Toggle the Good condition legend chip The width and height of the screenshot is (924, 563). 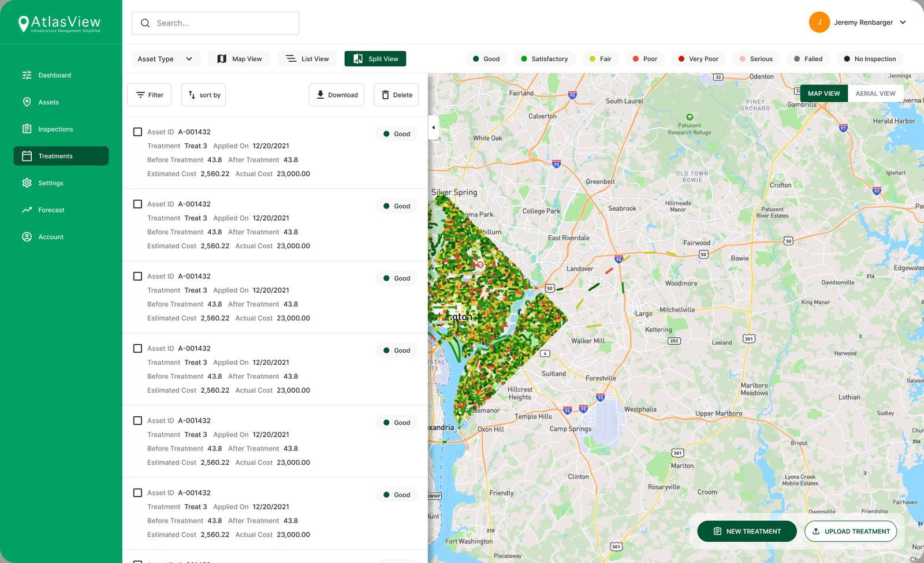[x=486, y=59]
